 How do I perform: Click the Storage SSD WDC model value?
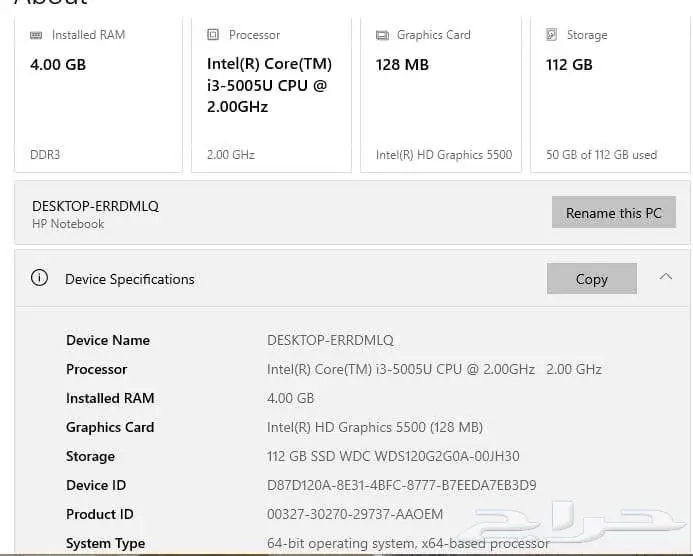tap(393, 456)
